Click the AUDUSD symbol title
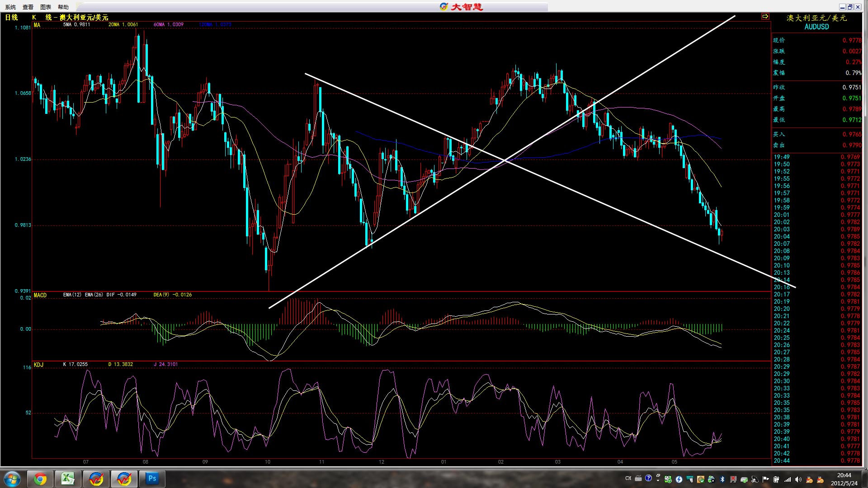Screen dimensions: 868x488 pyautogui.click(x=816, y=27)
